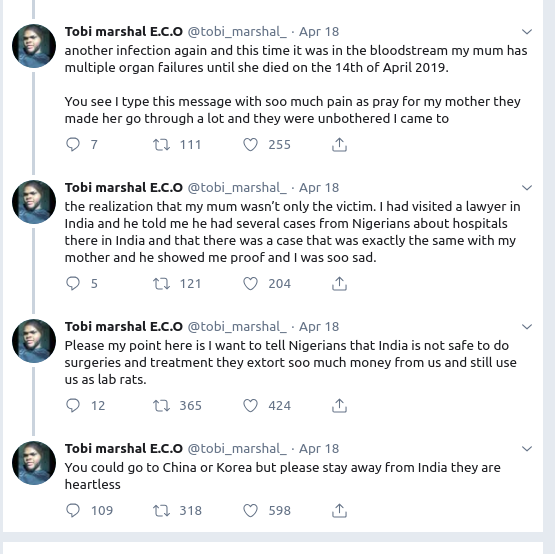Open the Apr 18 timestamp on the last tweet
Image resolution: width=555 pixels, height=554 pixels.
[319, 449]
